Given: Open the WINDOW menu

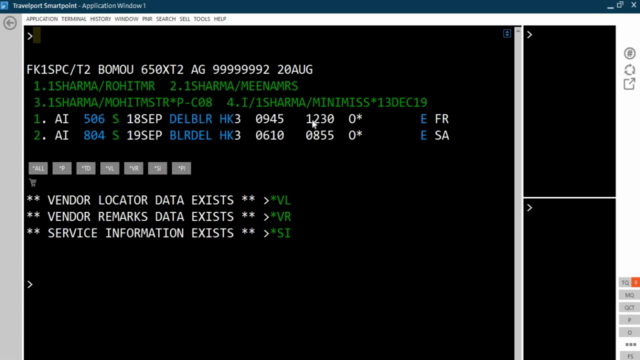Looking at the screenshot, I should click(127, 19).
